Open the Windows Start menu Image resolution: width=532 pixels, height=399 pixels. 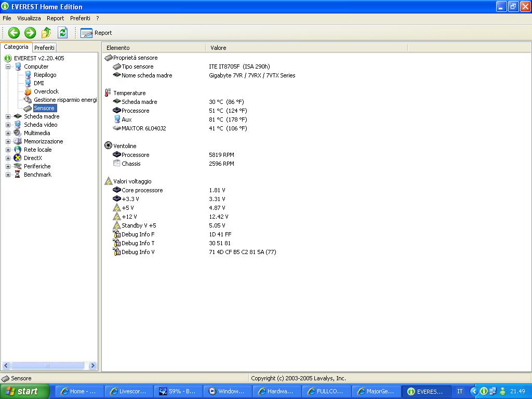[25, 392]
